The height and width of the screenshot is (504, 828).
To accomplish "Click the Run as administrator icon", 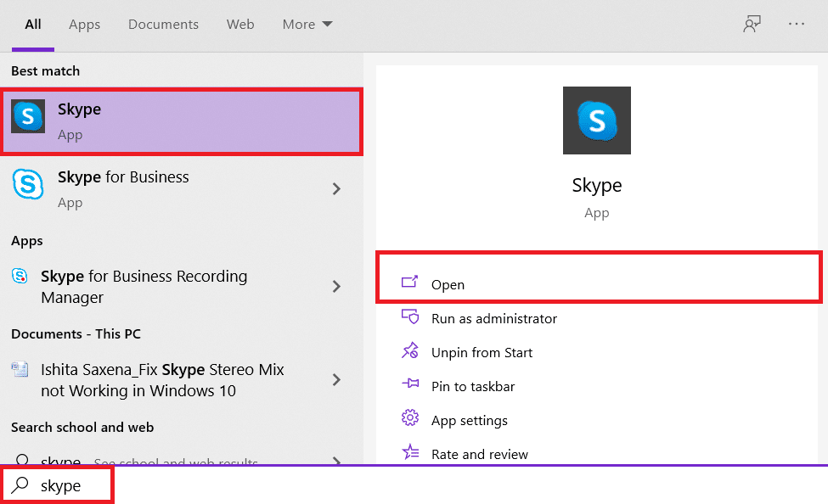I will (410, 317).
